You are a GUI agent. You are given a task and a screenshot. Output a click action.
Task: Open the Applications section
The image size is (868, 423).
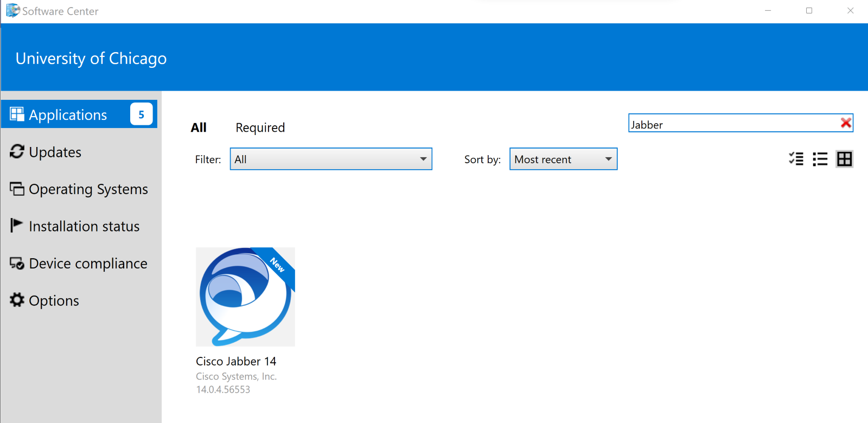pos(79,114)
